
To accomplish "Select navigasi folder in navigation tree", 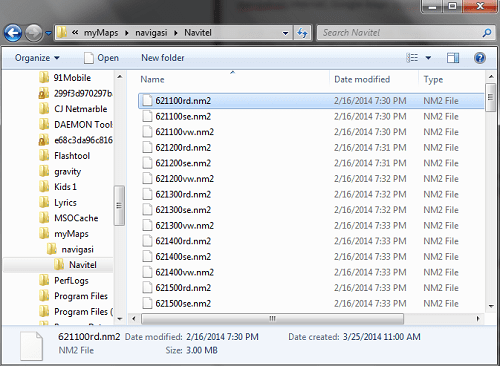I will point(70,249).
